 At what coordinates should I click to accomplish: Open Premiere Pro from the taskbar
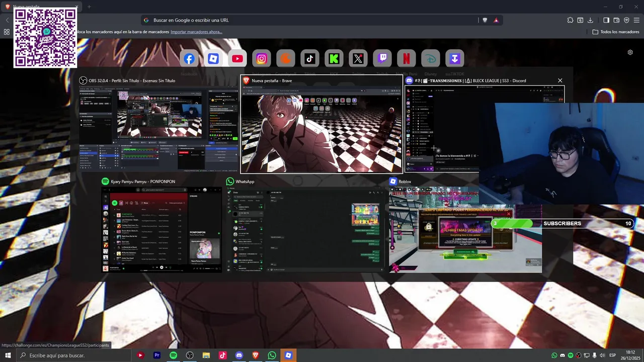157,355
